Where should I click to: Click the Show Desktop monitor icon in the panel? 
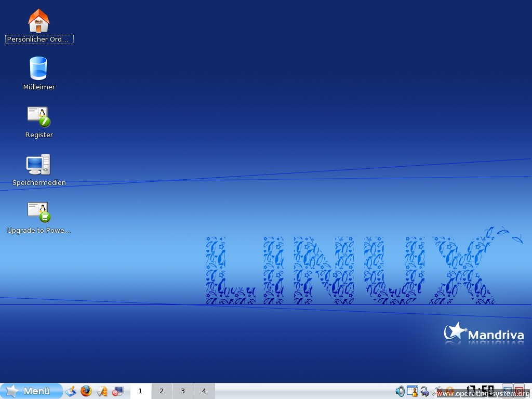coord(117,391)
